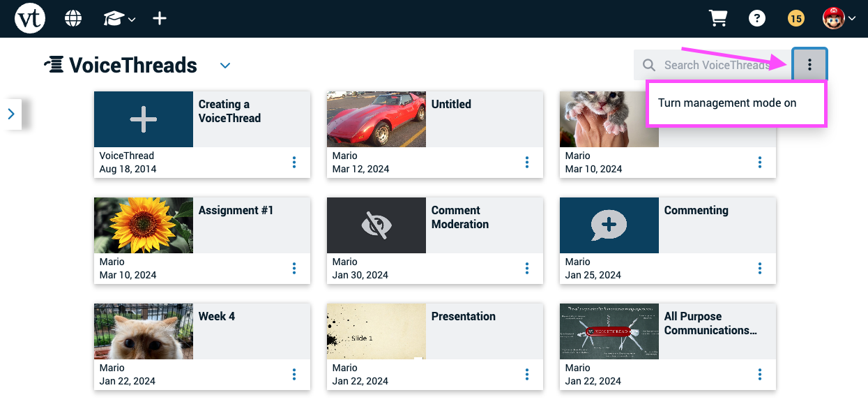Click the search magnifier icon
The width and height of the screenshot is (868, 404).
(x=649, y=65)
